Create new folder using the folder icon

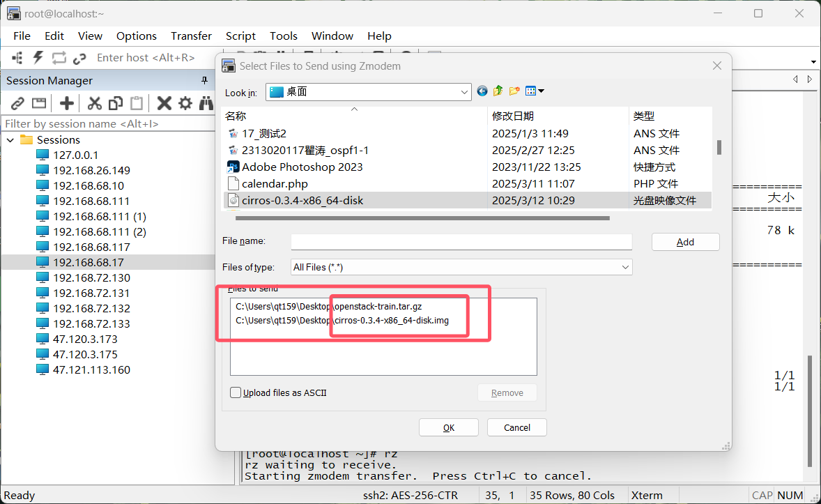514,91
